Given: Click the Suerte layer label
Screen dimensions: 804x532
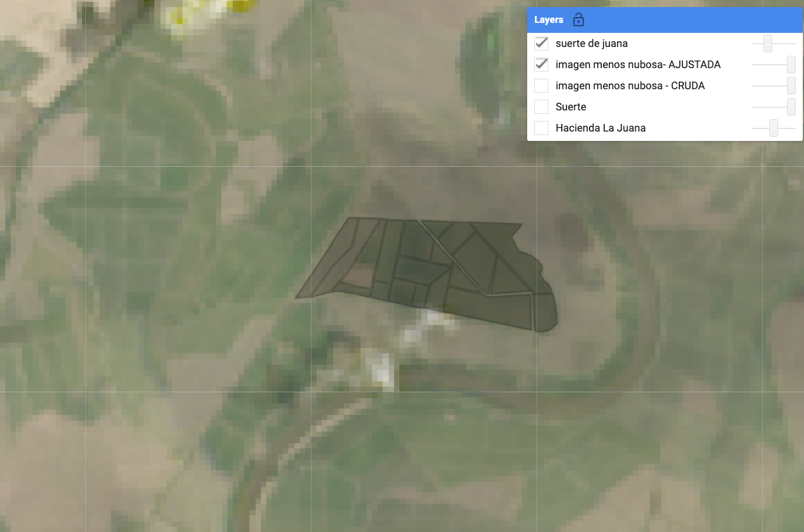Looking at the screenshot, I should tap(571, 107).
